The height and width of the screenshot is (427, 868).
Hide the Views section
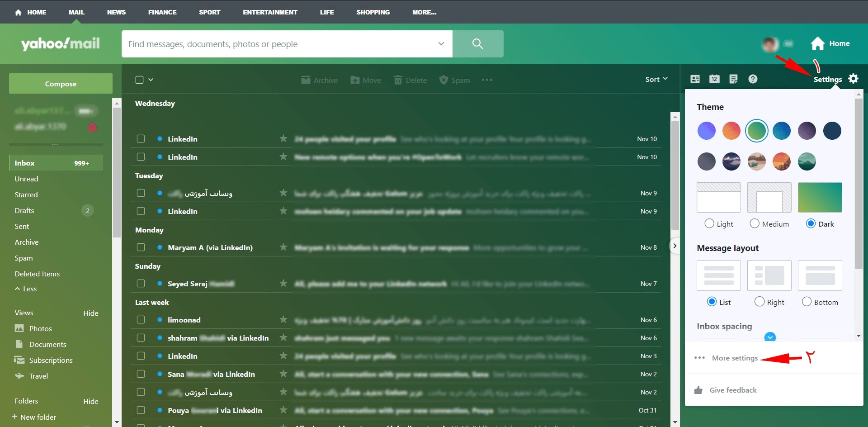coord(91,313)
